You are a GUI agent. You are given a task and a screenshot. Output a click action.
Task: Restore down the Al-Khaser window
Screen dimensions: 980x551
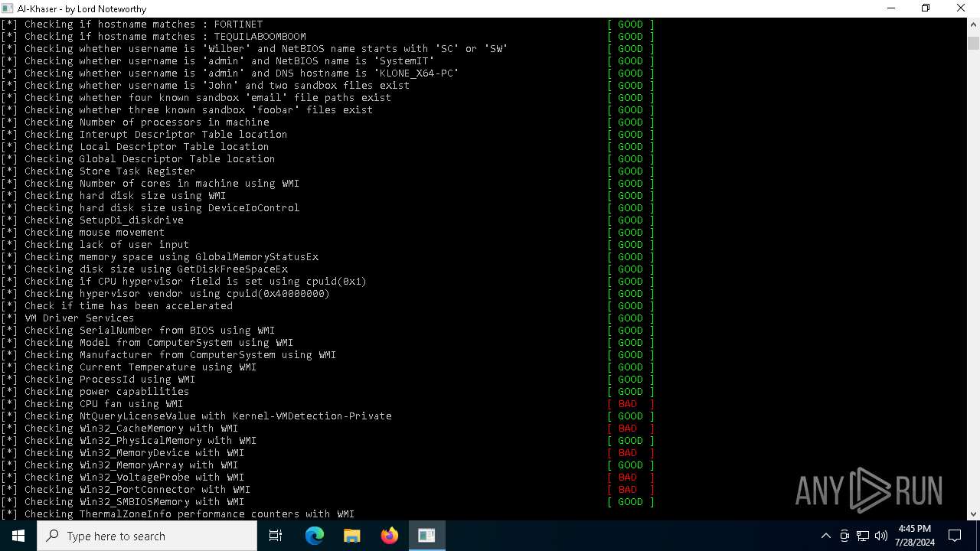pos(926,8)
